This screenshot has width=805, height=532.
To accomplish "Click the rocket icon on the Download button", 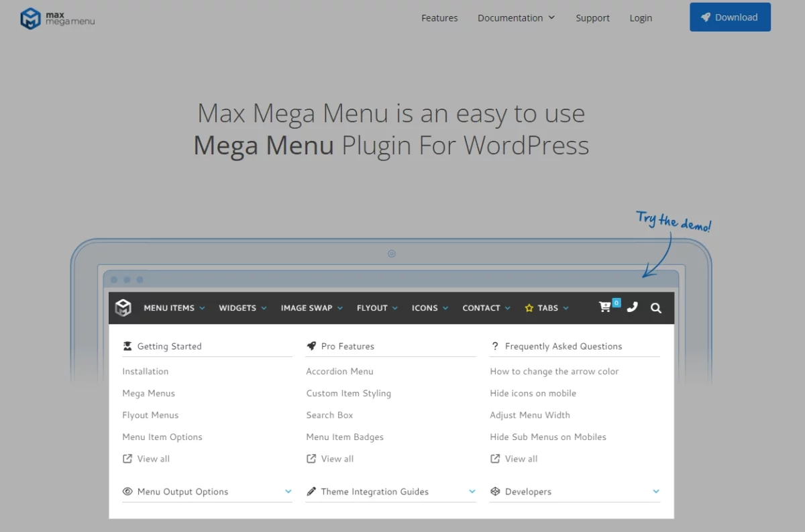I will click(x=706, y=17).
